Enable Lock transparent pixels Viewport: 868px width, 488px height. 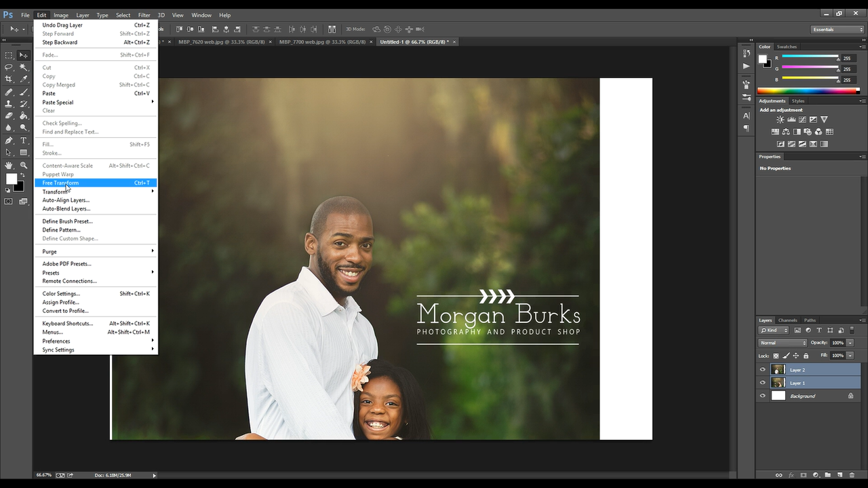coord(776,356)
